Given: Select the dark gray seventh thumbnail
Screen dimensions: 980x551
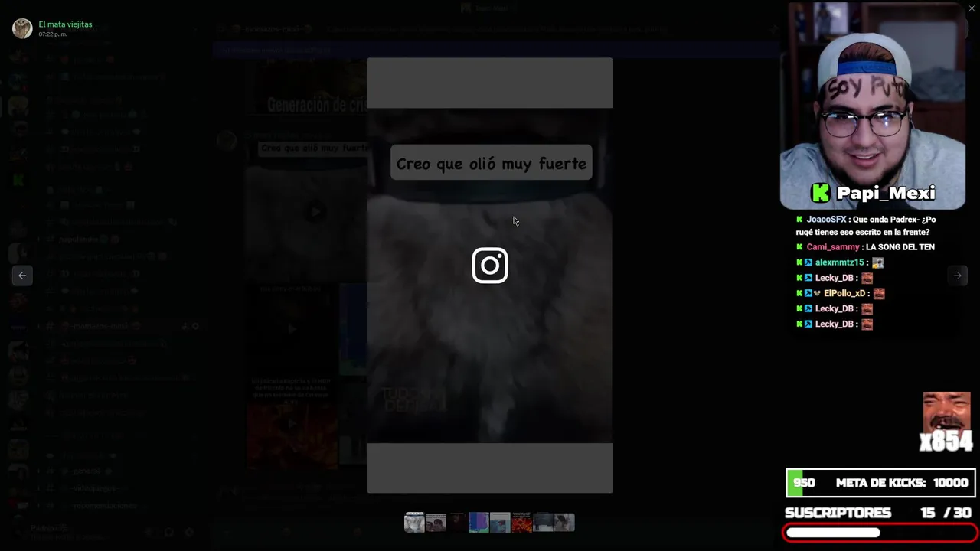Looking at the screenshot, I should click(543, 523).
